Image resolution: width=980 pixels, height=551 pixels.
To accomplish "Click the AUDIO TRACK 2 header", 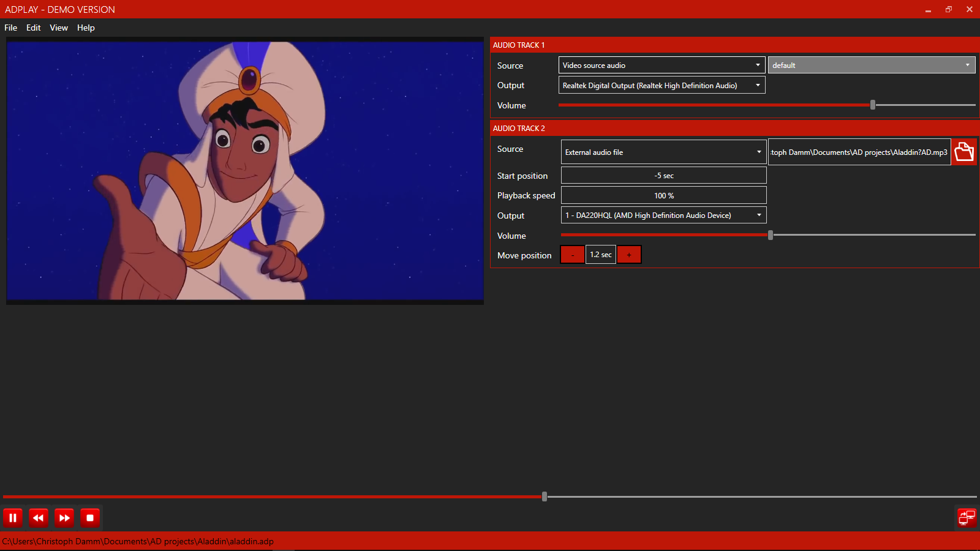I will pyautogui.click(x=734, y=128).
